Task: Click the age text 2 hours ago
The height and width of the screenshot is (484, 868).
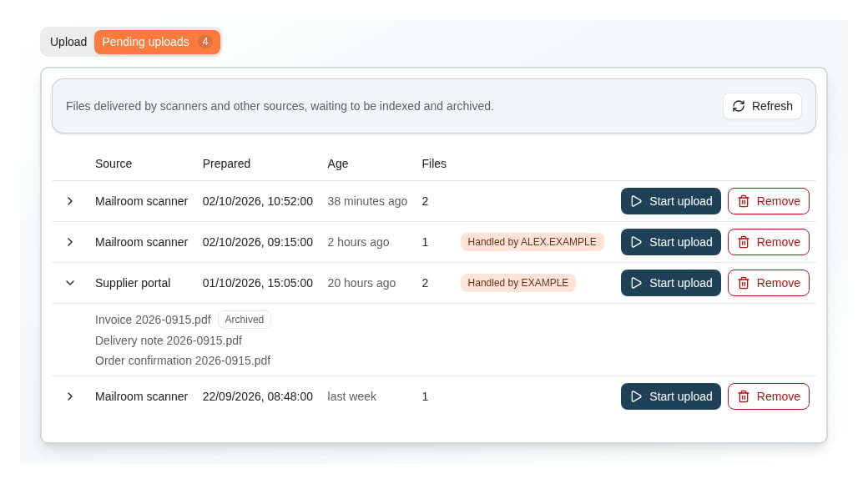Action: tap(358, 243)
